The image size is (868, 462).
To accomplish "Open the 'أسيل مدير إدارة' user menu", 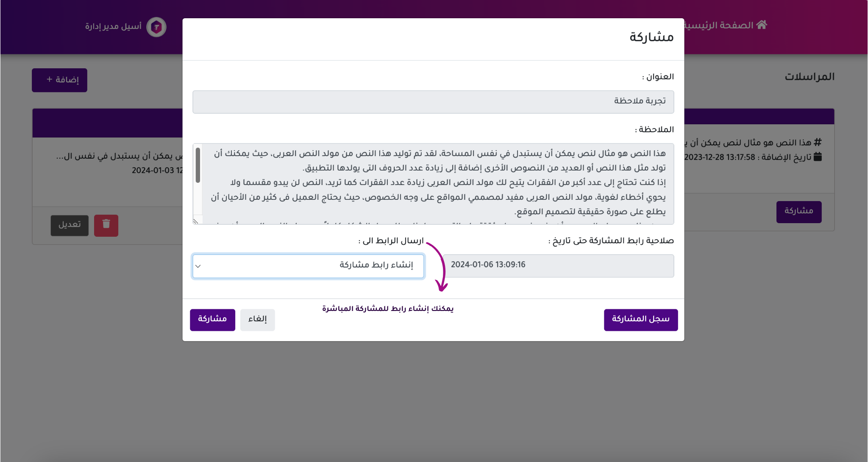I will click(113, 27).
